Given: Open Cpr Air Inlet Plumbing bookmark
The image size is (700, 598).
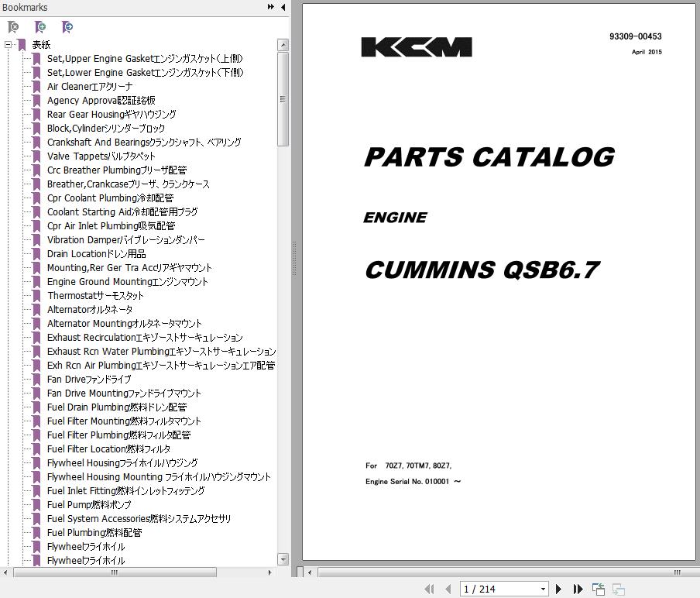Looking at the screenshot, I should pyautogui.click(x=112, y=226).
